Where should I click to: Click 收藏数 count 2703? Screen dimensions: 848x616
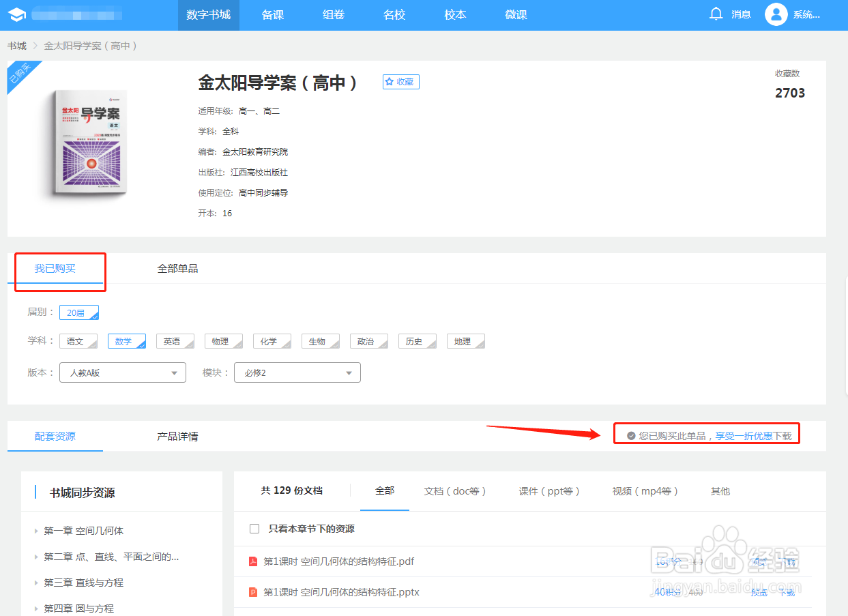790,93
